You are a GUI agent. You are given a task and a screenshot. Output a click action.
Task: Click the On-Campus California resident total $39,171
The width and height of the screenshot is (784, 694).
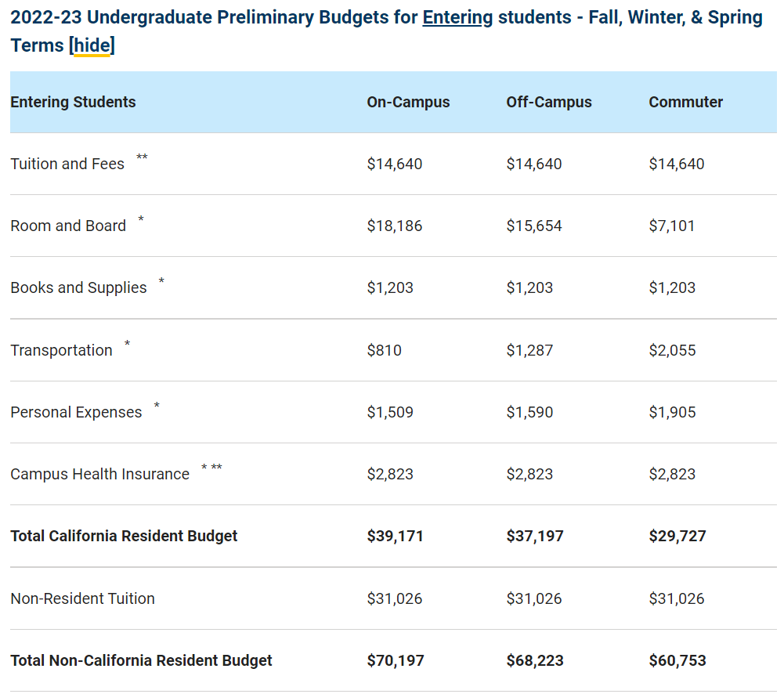(x=395, y=536)
